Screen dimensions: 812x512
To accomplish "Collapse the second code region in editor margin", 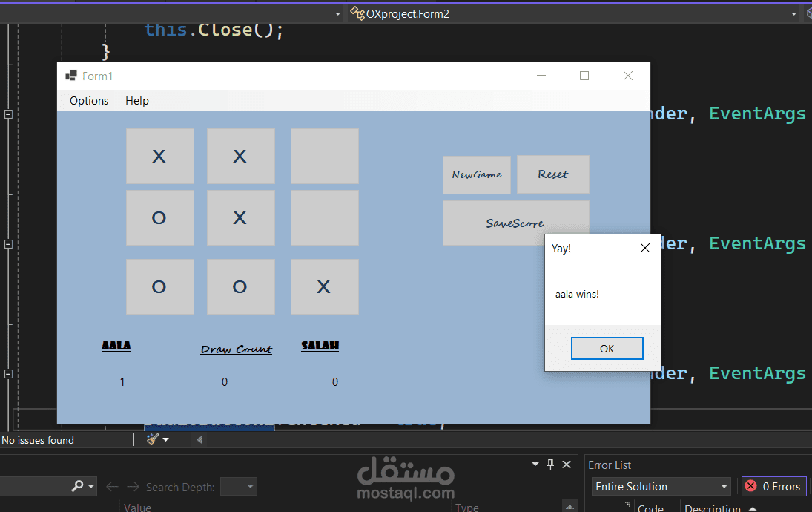I will (x=8, y=244).
